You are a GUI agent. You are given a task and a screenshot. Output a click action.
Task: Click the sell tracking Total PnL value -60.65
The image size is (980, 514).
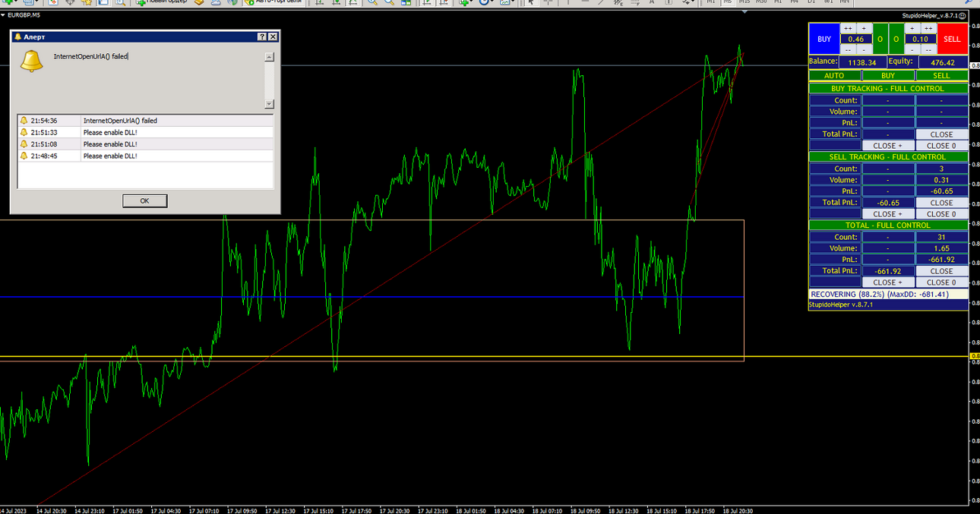pos(888,203)
